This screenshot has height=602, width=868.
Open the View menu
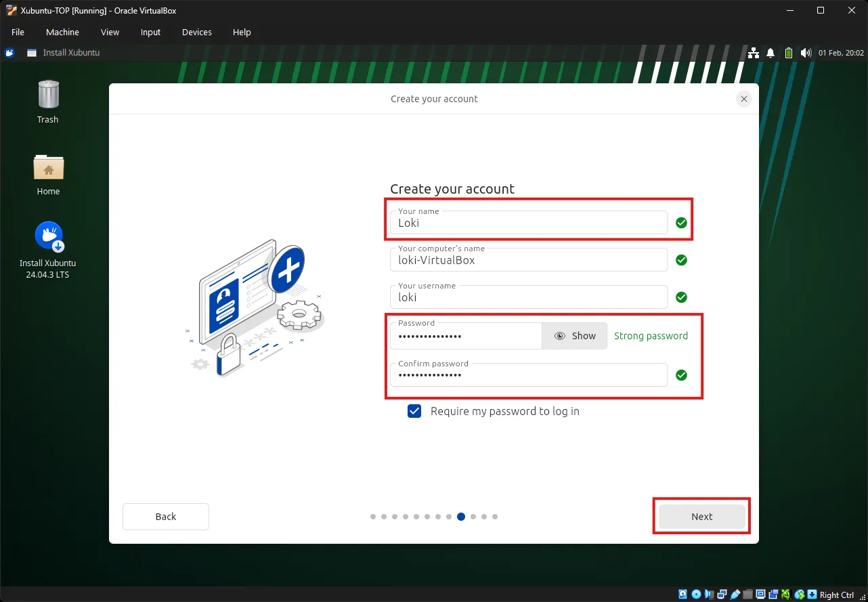(110, 32)
